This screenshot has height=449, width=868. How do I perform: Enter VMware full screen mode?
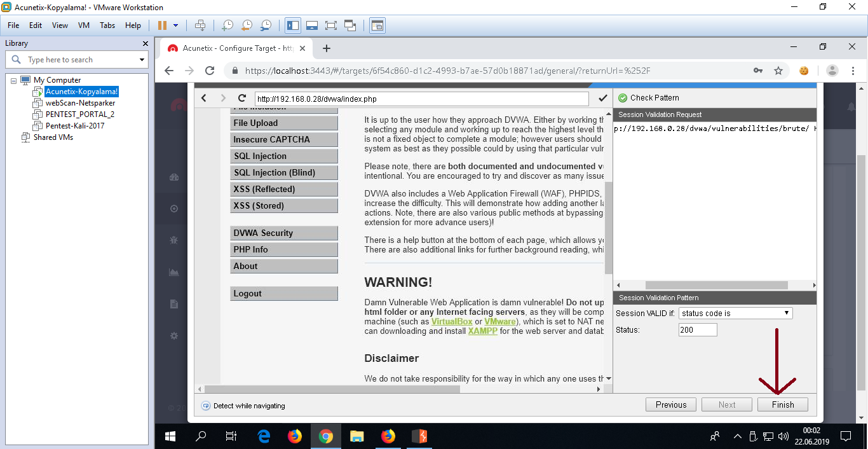point(330,25)
